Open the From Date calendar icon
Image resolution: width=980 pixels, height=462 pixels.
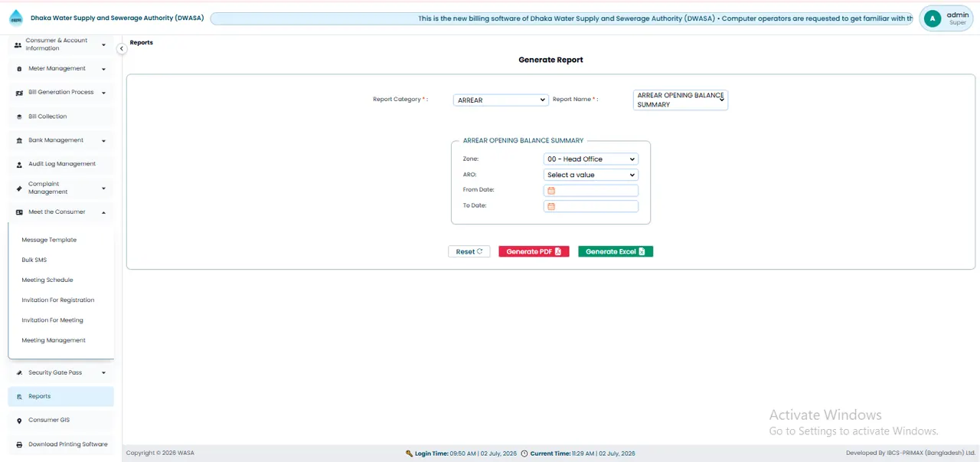(x=550, y=191)
